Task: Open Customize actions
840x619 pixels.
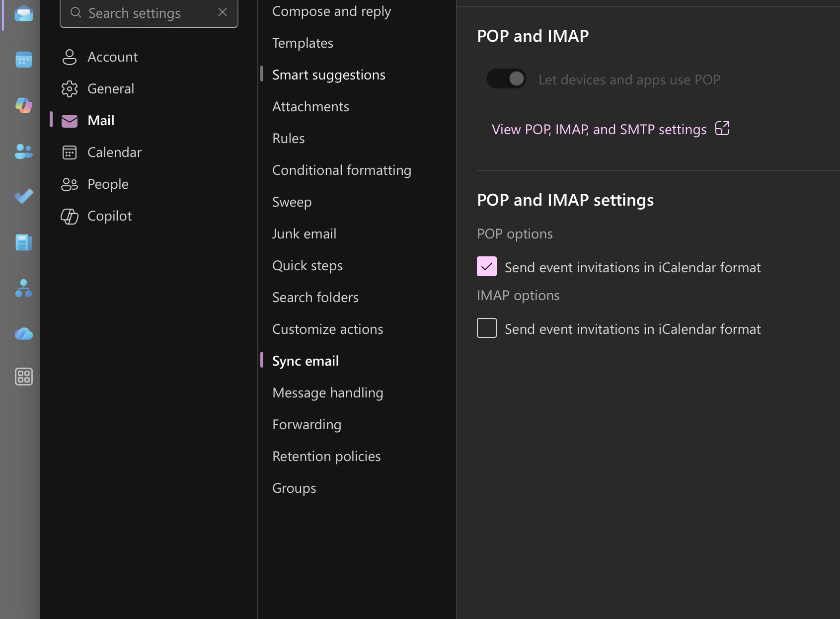Action: point(327,329)
